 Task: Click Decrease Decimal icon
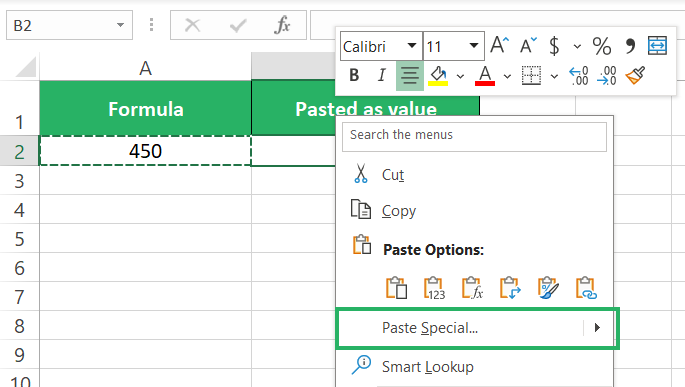point(606,76)
